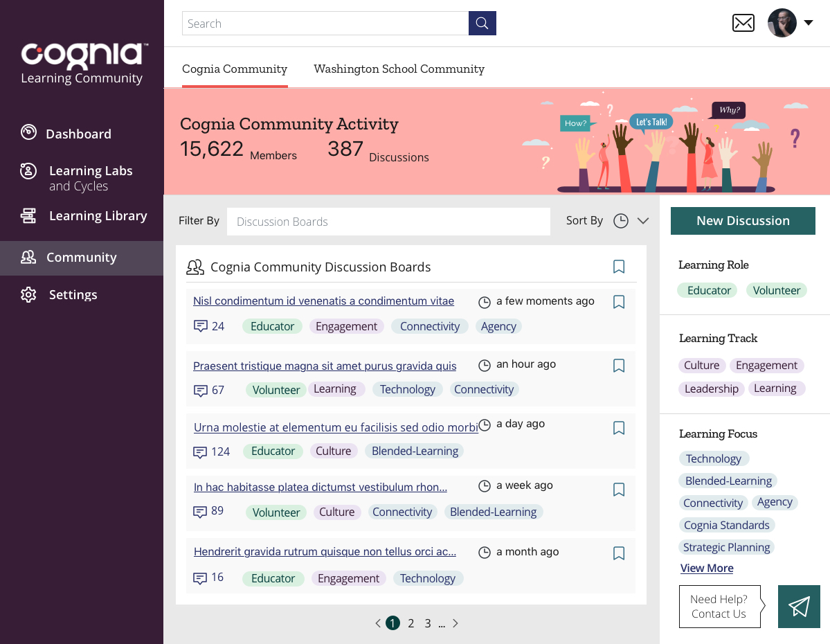Bookmark the 'Praesent tristique magna' discussion

(619, 366)
